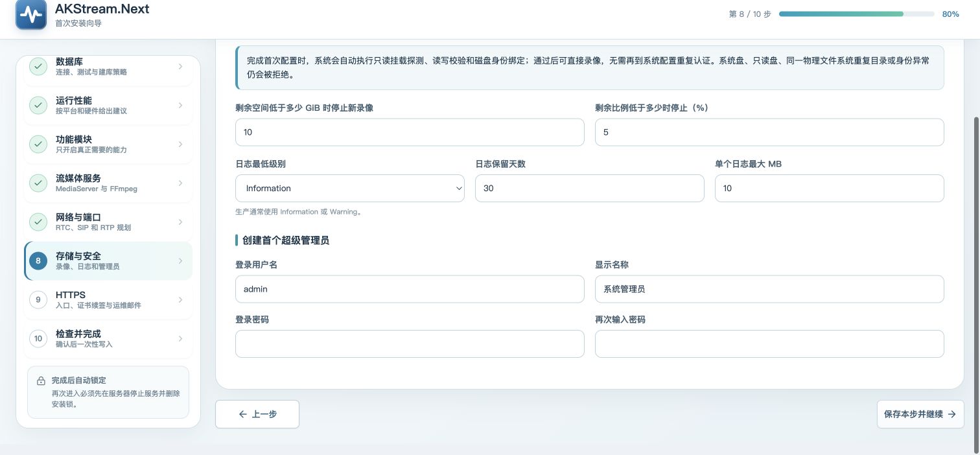Viewport: 980px width, 455px height.
Task: Select the current 存储与安全 step
Action: tap(108, 261)
